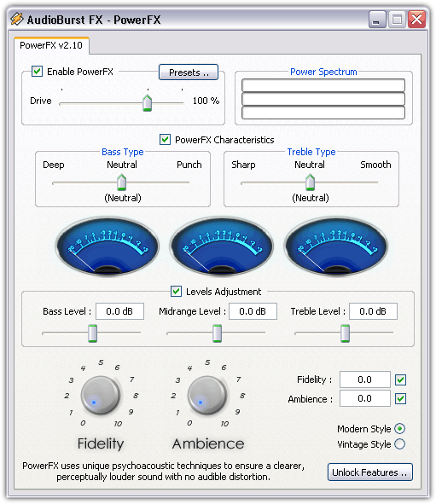This screenshot has height=504, width=436.
Task: Click the middle VU meter gauge
Action: (x=222, y=246)
